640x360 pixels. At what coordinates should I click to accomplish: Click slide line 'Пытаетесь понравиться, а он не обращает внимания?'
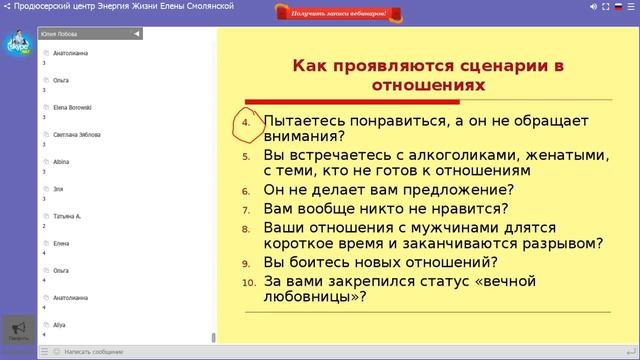pyautogui.click(x=426, y=128)
